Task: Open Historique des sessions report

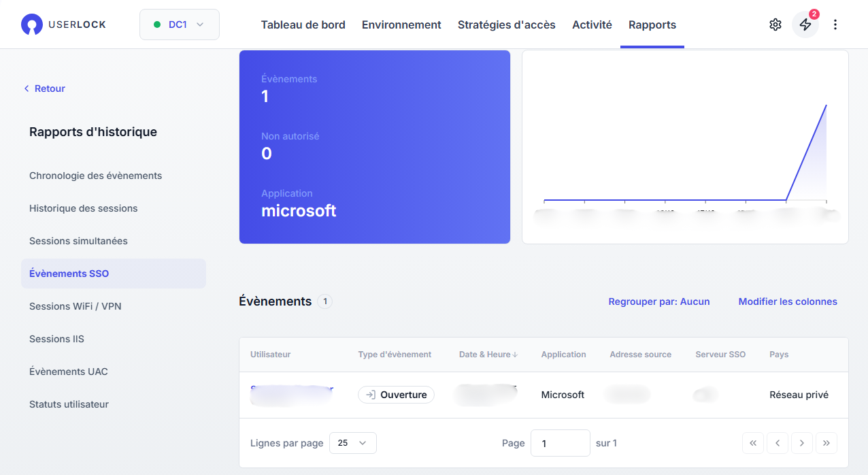Action: 84,208
